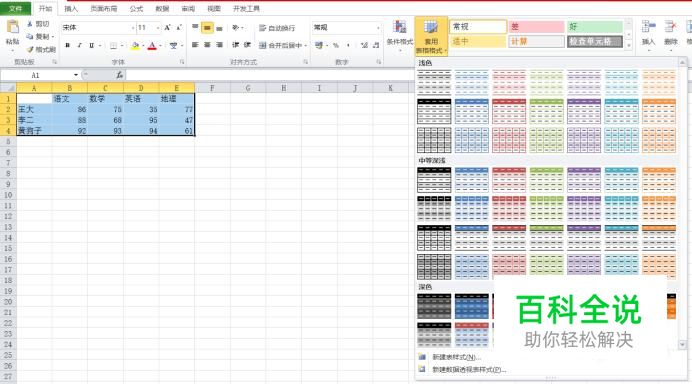Toggle Wrap Text (自动换行)
The height and width of the screenshot is (384, 692).
pyautogui.click(x=277, y=28)
